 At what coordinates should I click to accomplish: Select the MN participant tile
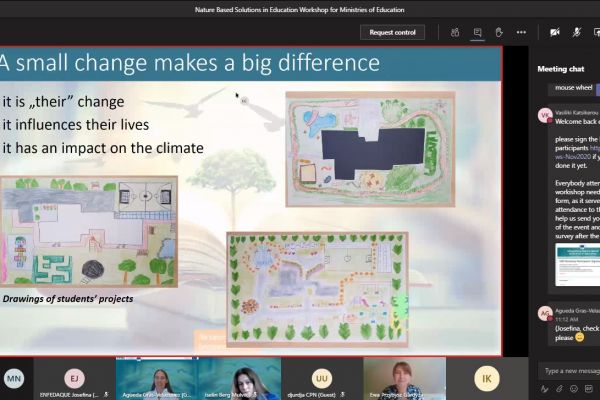(14, 379)
